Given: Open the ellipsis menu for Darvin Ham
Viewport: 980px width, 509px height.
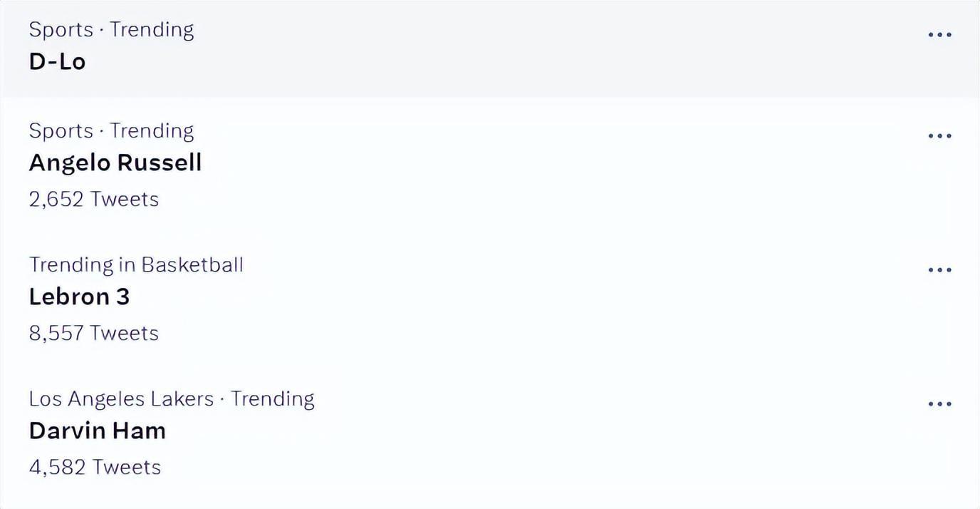Looking at the screenshot, I should 939,403.
